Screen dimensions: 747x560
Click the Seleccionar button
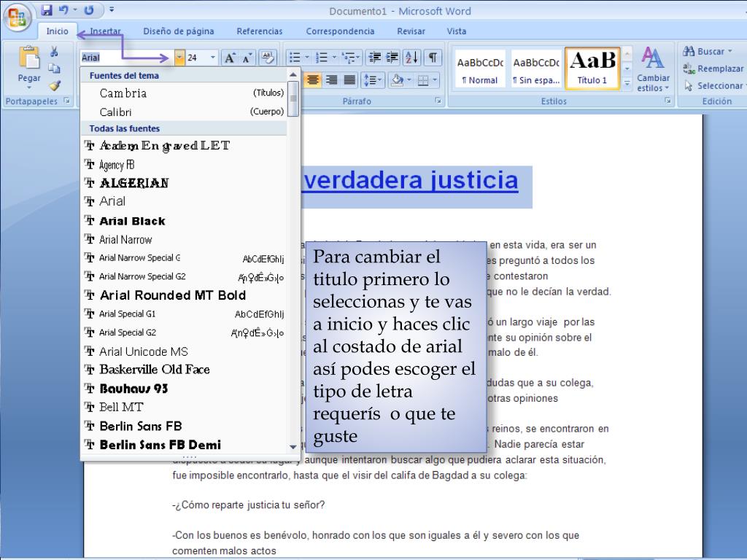point(713,86)
